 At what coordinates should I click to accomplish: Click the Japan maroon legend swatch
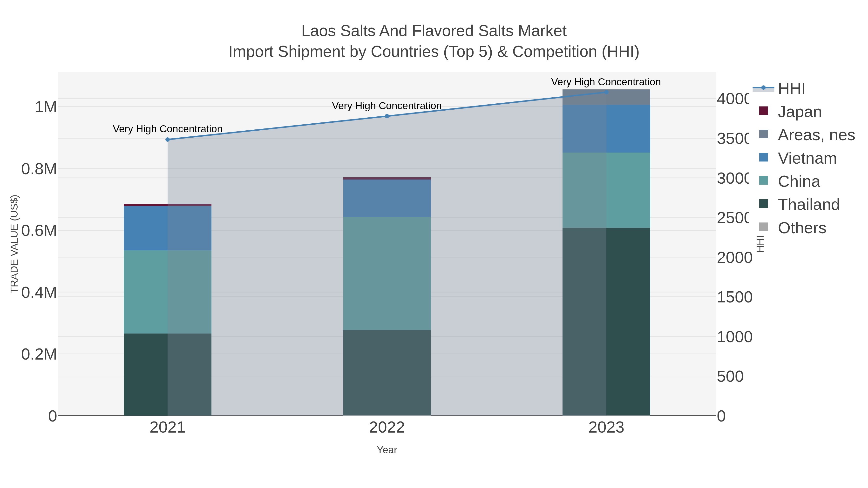763,111
